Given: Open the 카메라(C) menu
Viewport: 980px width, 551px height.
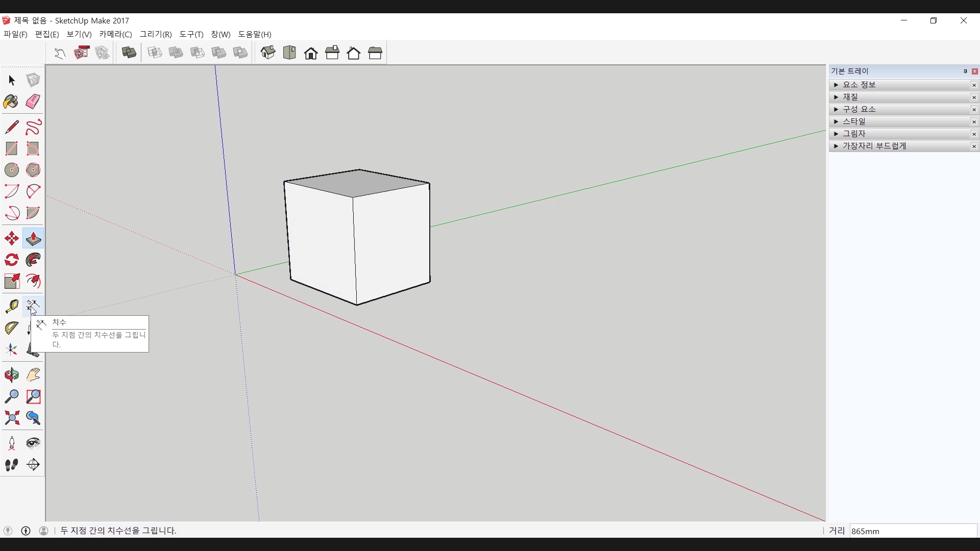Looking at the screenshot, I should pyautogui.click(x=115, y=34).
